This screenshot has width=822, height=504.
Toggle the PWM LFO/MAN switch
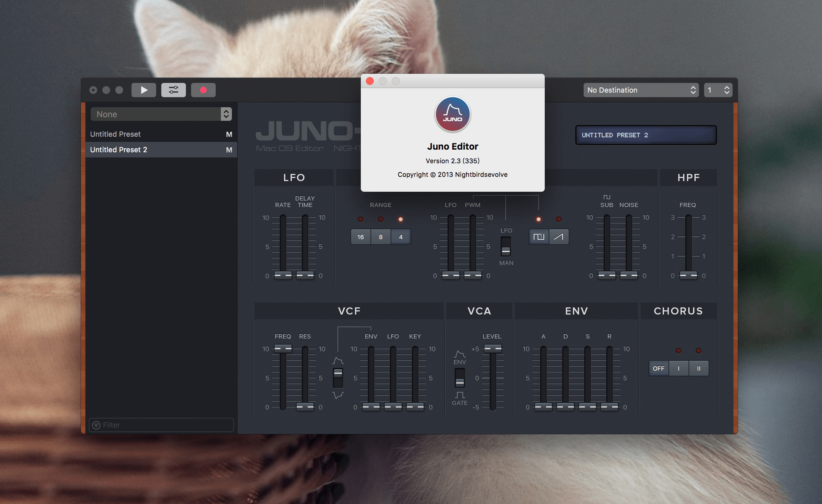point(506,246)
